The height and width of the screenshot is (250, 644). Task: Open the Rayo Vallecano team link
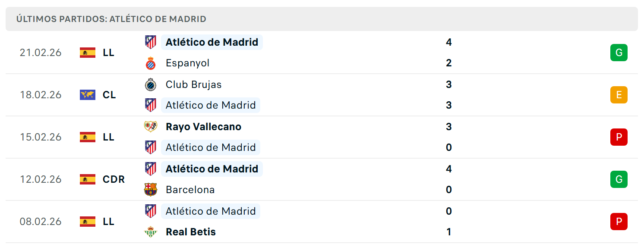[x=203, y=127]
